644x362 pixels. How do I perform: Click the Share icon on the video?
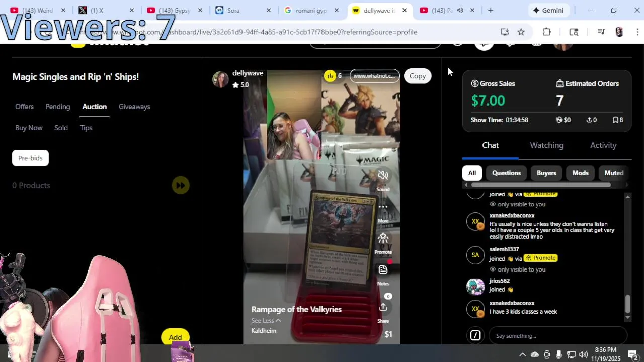(x=383, y=307)
